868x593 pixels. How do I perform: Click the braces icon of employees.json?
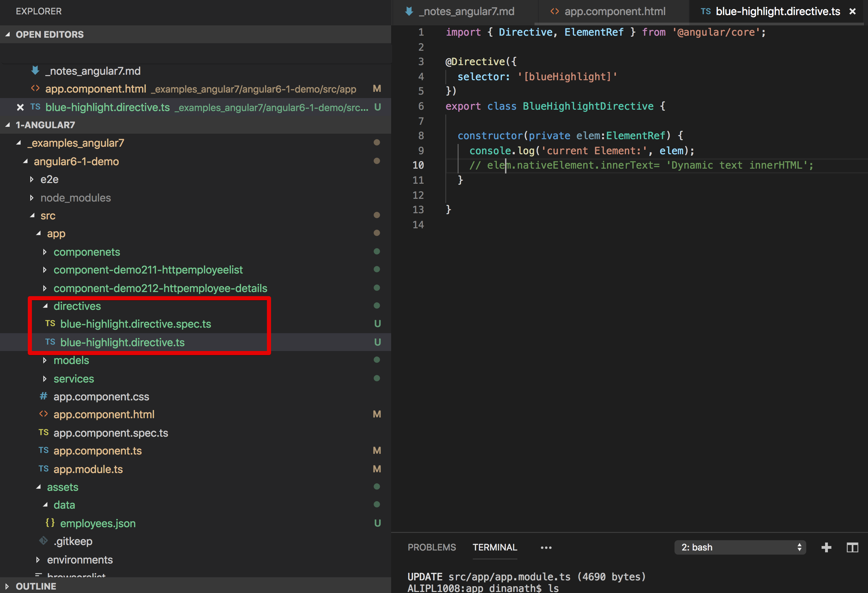(50, 523)
